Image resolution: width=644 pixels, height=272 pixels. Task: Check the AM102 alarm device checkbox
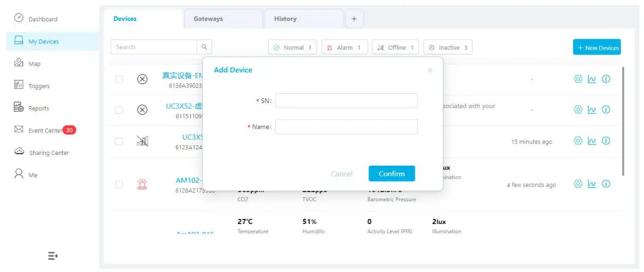(x=119, y=185)
